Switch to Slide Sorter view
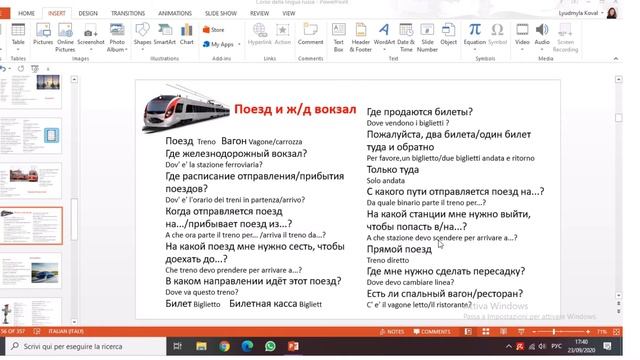 [x=486, y=332]
